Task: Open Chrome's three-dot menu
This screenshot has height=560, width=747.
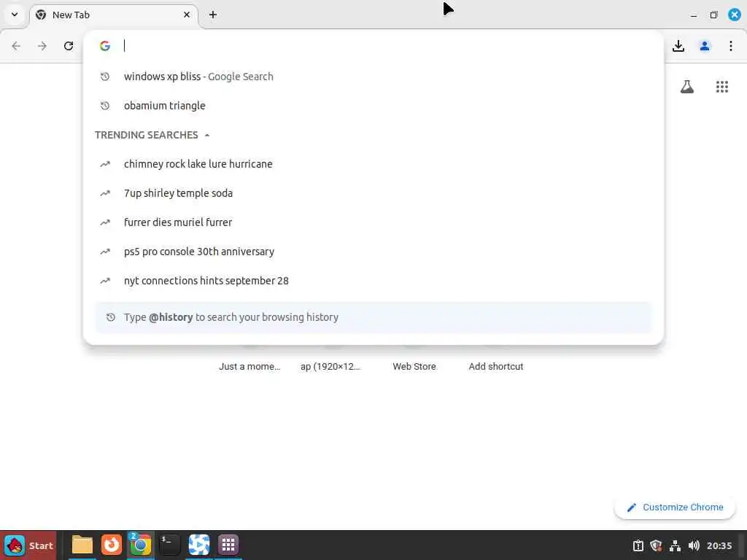Action: (x=731, y=46)
